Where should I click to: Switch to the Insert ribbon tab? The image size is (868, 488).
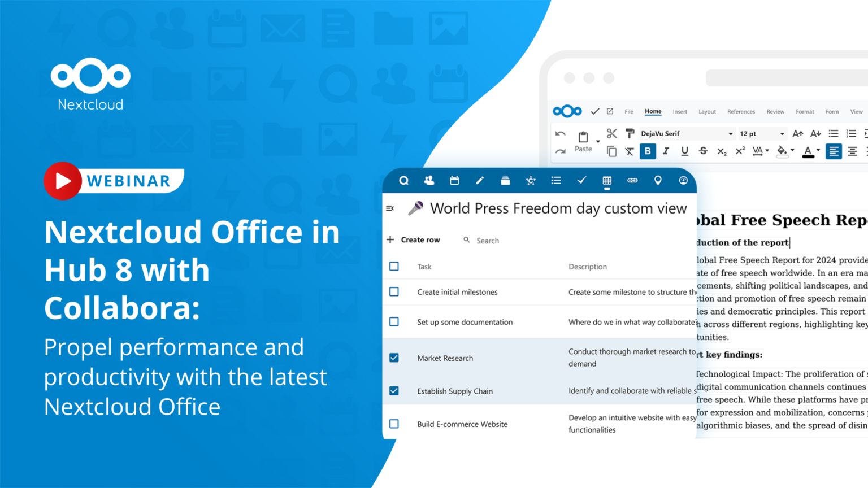coord(680,111)
